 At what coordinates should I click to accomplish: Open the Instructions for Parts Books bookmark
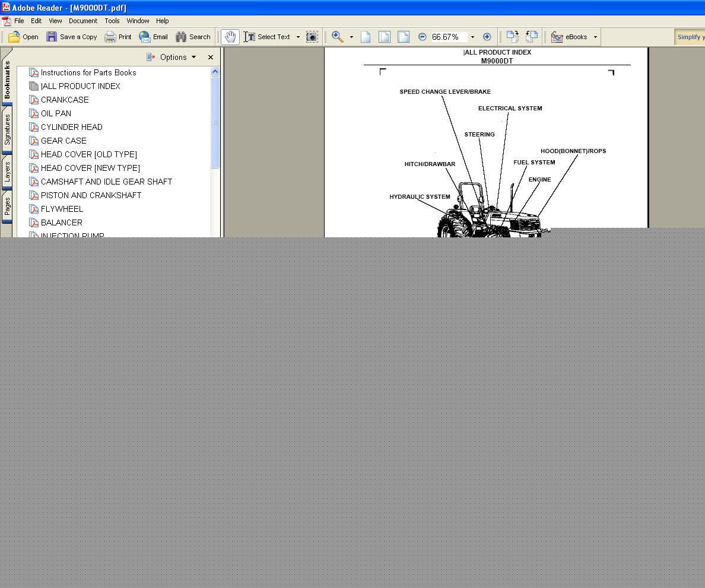click(x=88, y=72)
